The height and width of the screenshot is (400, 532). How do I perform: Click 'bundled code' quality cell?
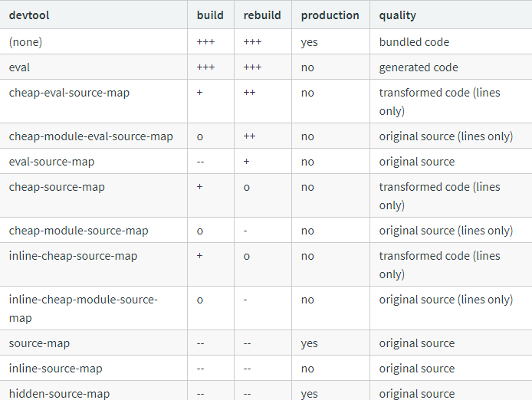point(414,42)
